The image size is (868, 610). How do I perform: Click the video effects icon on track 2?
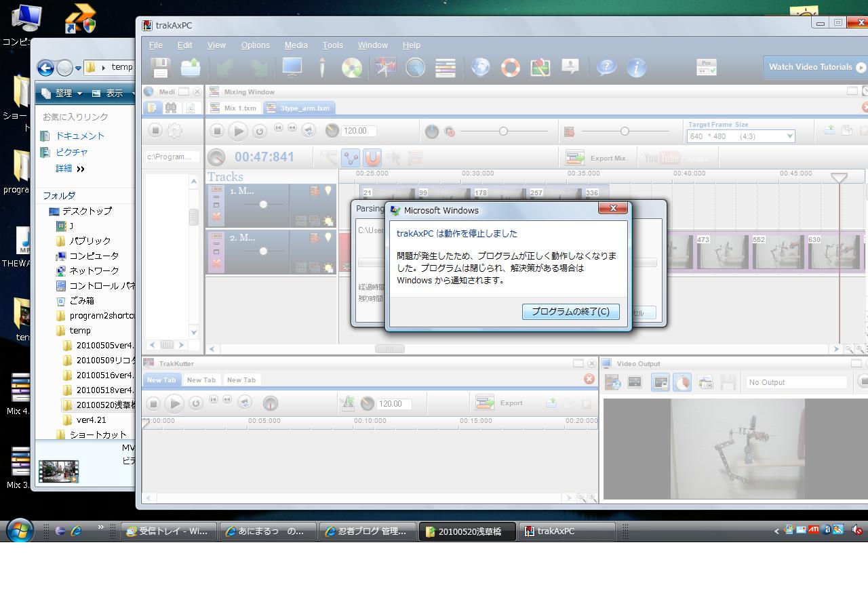point(315,238)
